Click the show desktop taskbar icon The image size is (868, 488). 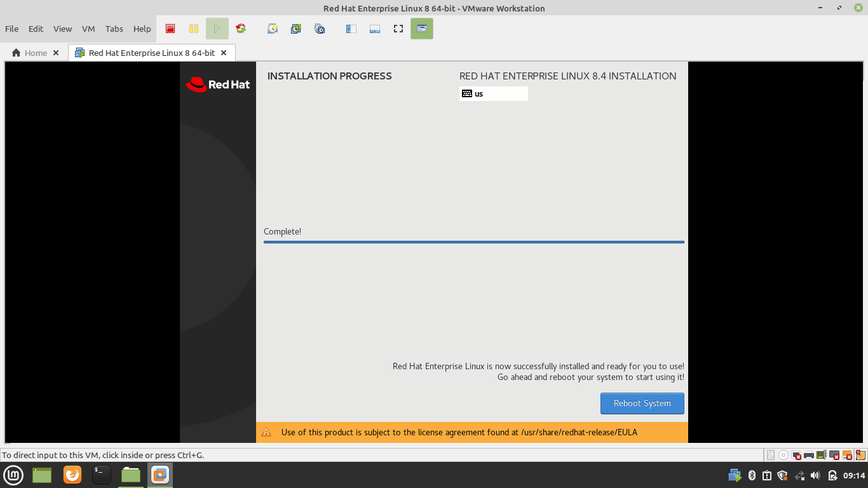click(x=42, y=475)
